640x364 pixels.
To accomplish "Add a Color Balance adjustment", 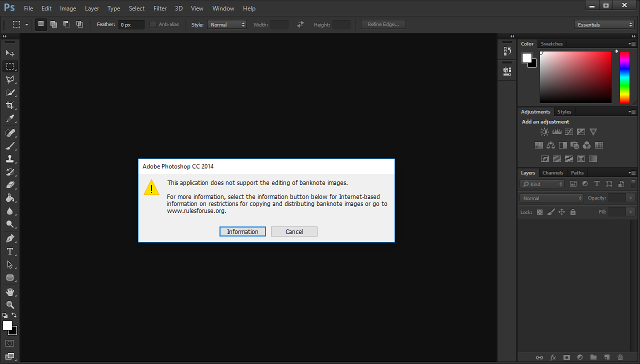I will click(x=550, y=145).
